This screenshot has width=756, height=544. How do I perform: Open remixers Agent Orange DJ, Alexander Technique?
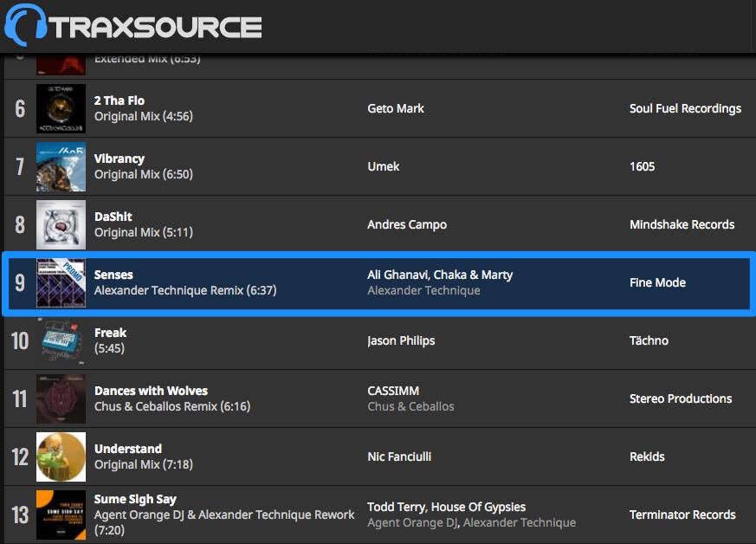472,523
